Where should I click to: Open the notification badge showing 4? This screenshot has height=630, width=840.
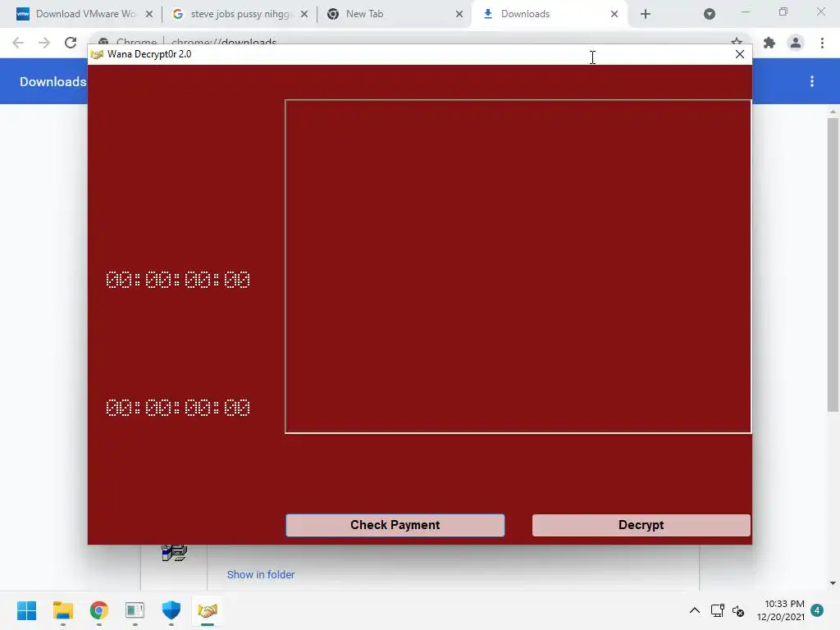817,610
